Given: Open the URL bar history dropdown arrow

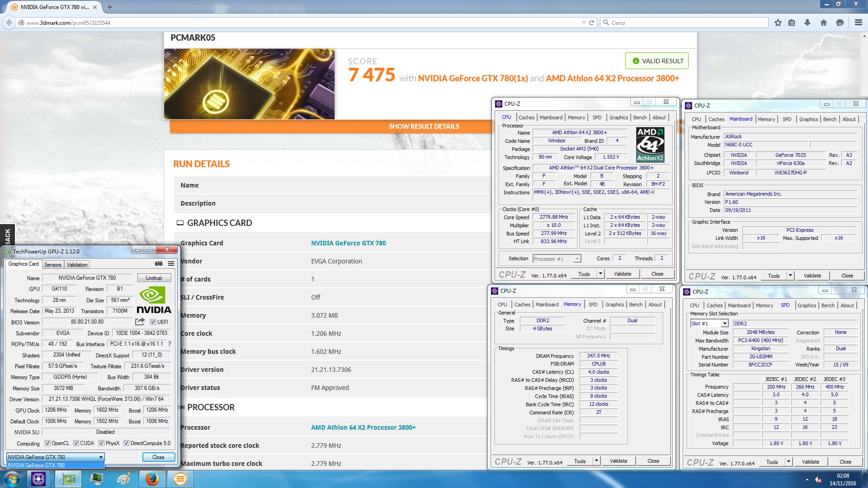Looking at the screenshot, I should click(583, 23).
